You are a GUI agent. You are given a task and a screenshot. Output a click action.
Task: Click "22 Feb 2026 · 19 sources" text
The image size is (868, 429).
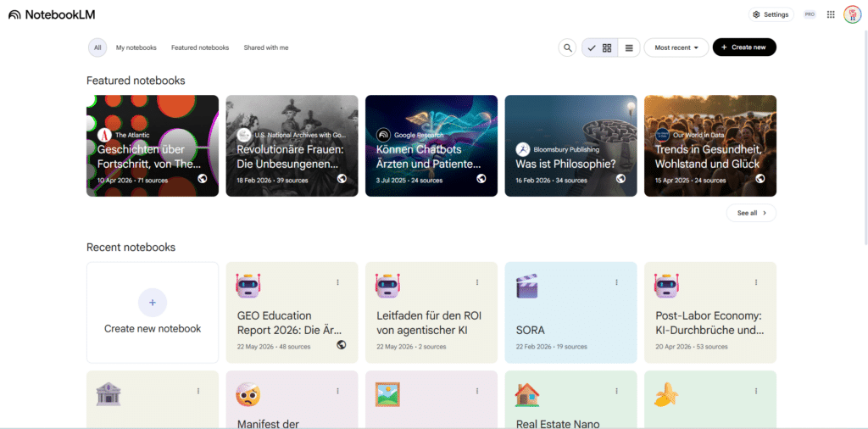pos(551,347)
